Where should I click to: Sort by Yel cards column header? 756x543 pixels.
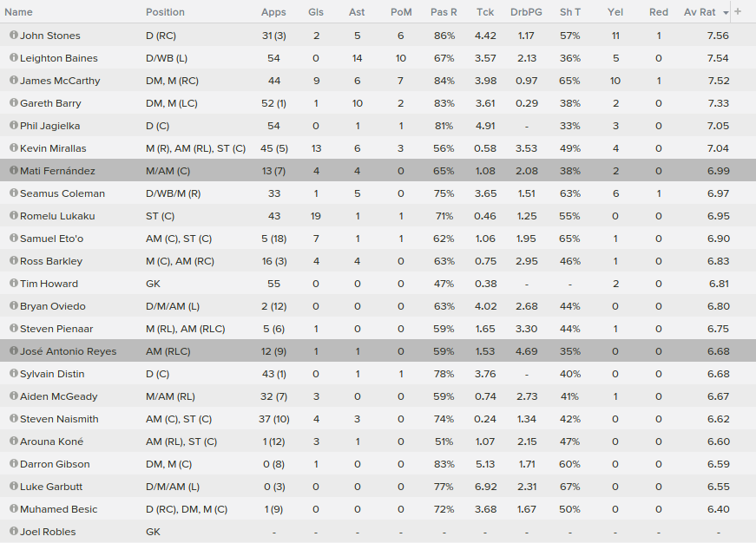coord(615,12)
